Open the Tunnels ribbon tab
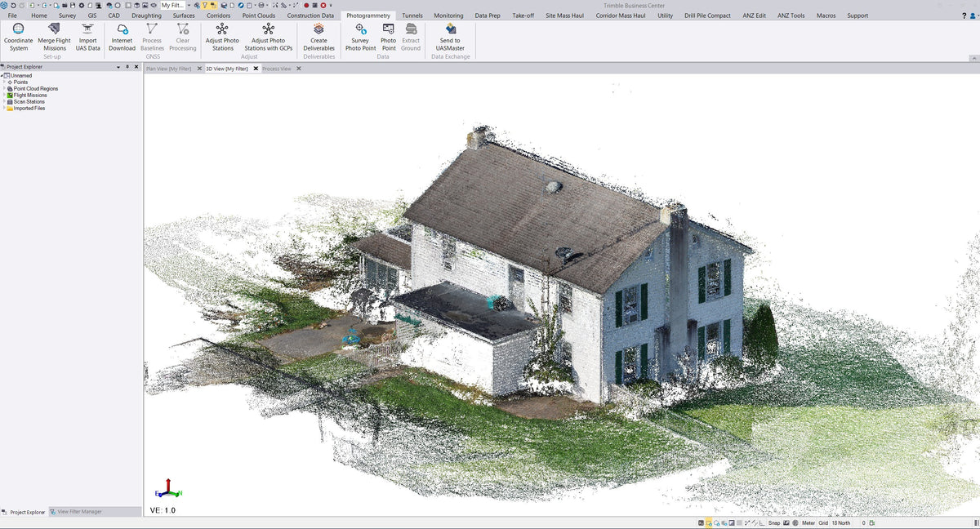This screenshot has height=529, width=980. pos(412,16)
